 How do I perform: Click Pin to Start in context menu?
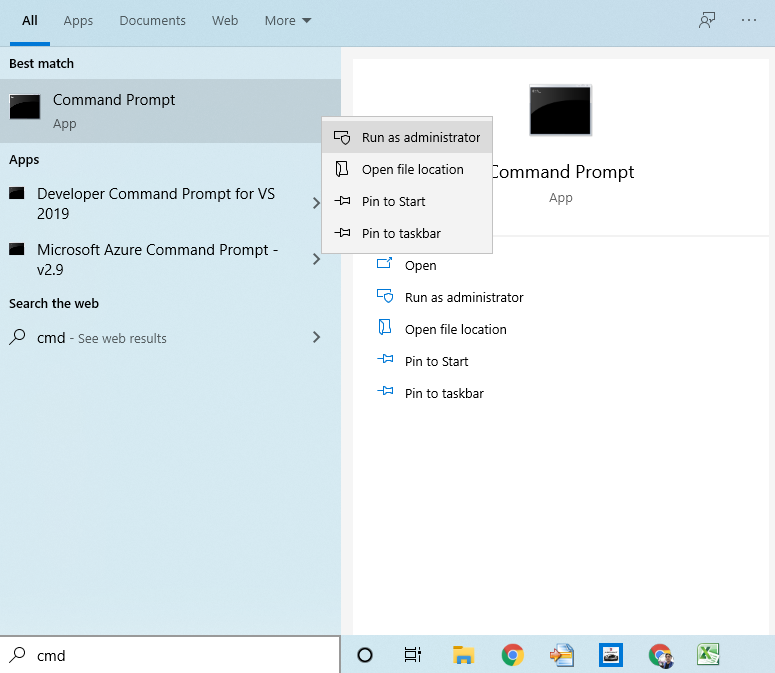(407, 202)
